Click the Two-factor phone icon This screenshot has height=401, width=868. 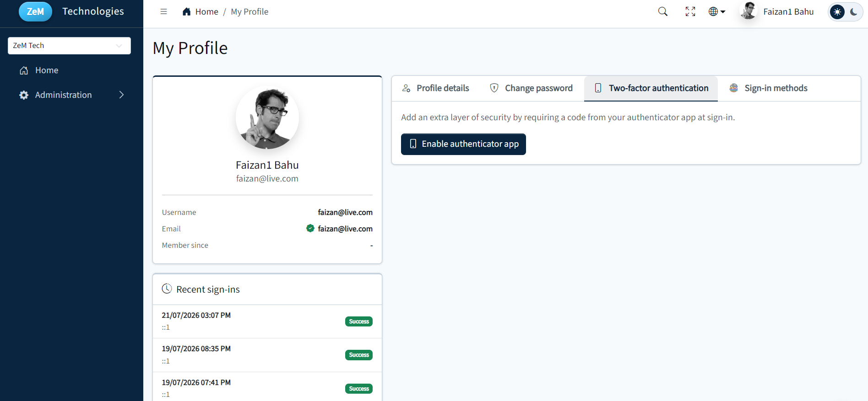598,88
